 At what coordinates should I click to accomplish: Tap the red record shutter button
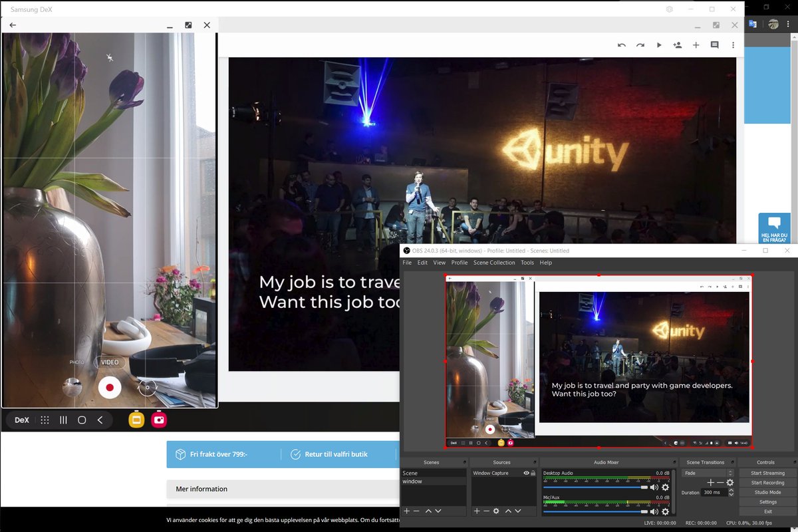click(110, 387)
